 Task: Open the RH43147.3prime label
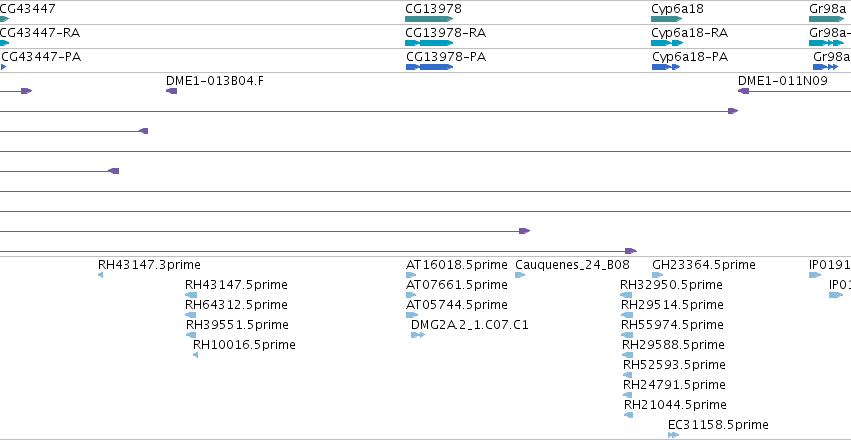pos(149,265)
